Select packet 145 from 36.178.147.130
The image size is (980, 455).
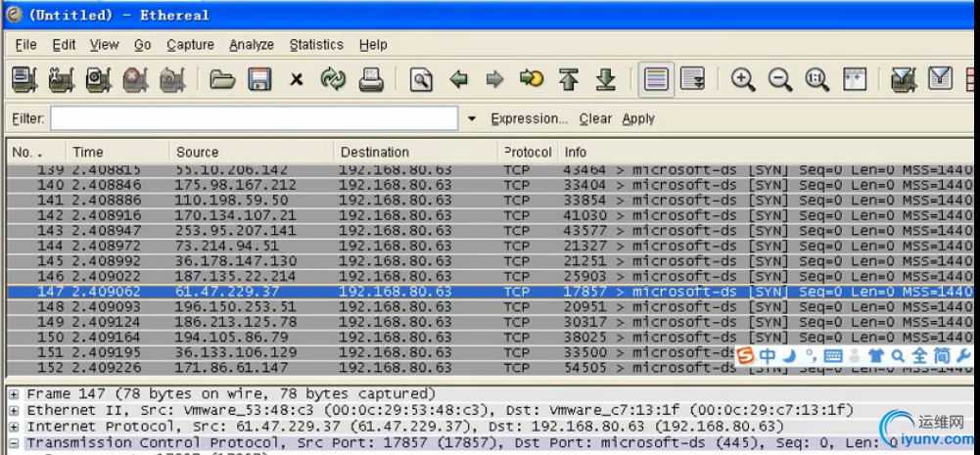(490, 260)
